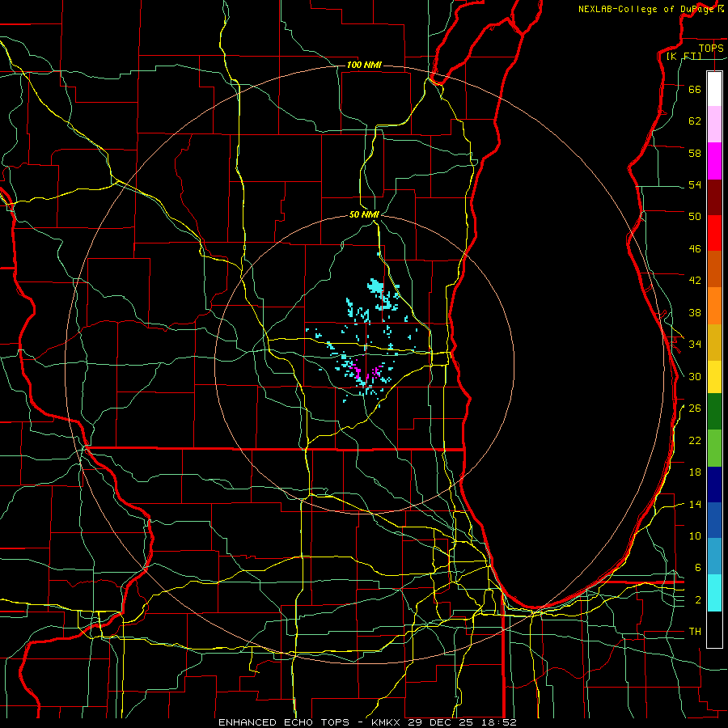
Task: Click the legend value '58'
Action: pyautogui.click(x=695, y=153)
